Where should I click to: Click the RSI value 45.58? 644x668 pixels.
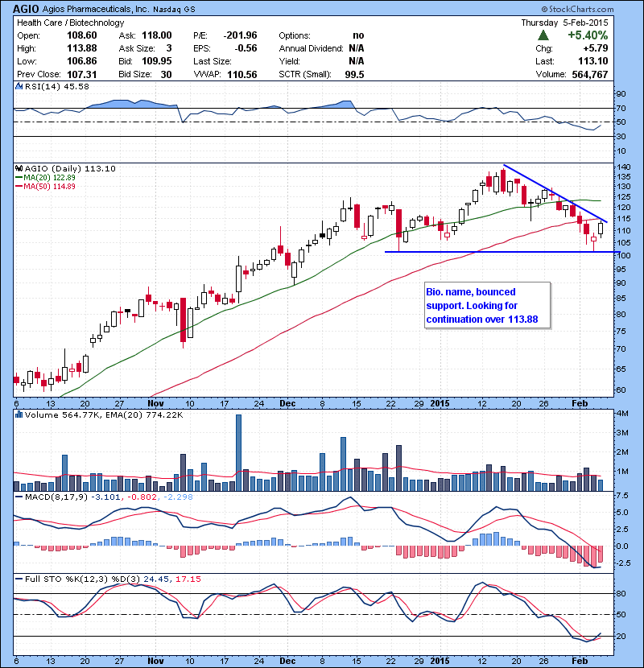[x=76, y=86]
